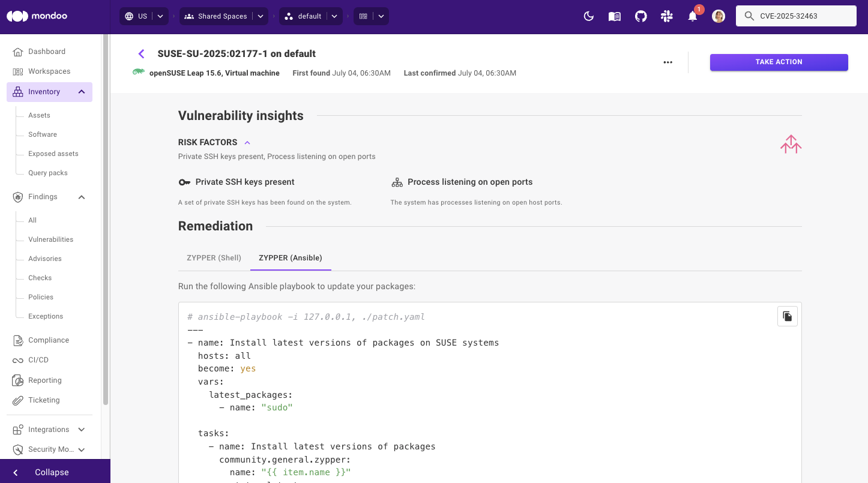The height and width of the screenshot is (483, 868).
Task: Click the open ports network icon
Action: pyautogui.click(x=397, y=182)
